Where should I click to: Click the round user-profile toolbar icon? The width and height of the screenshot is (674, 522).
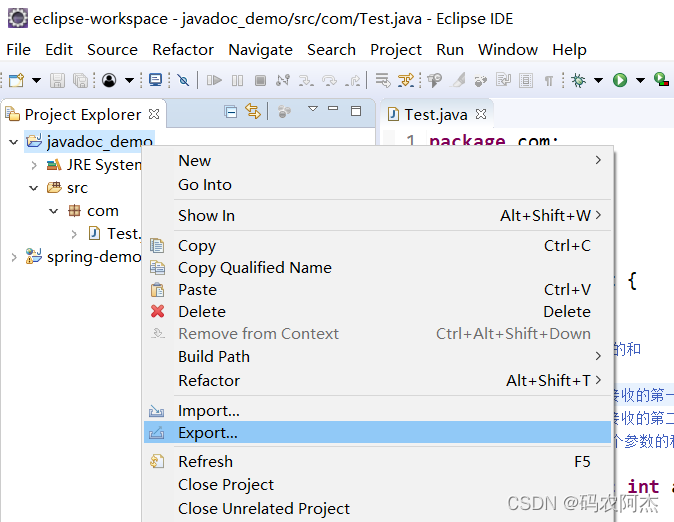pyautogui.click(x=109, y=80)
